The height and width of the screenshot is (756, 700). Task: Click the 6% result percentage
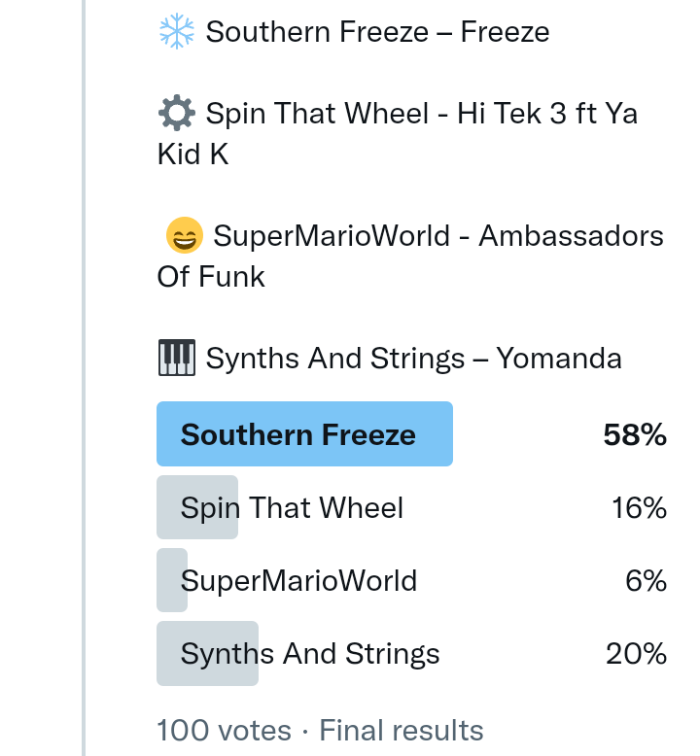point(646,581)
